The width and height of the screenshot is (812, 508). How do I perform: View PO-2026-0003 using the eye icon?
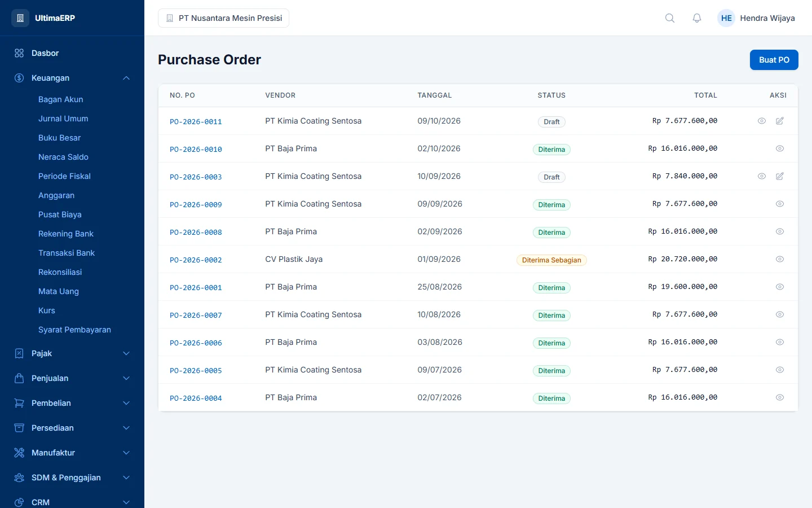(x=762, y=176)
